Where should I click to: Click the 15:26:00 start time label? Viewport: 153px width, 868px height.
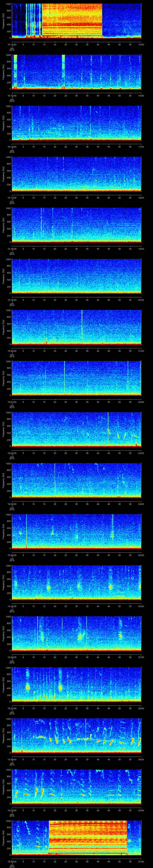pos(12,657)
